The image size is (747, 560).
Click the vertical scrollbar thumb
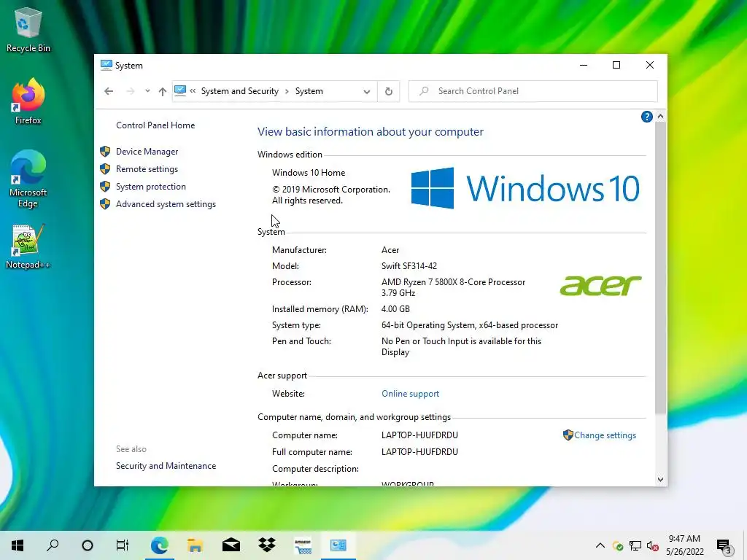pos(660,268)
